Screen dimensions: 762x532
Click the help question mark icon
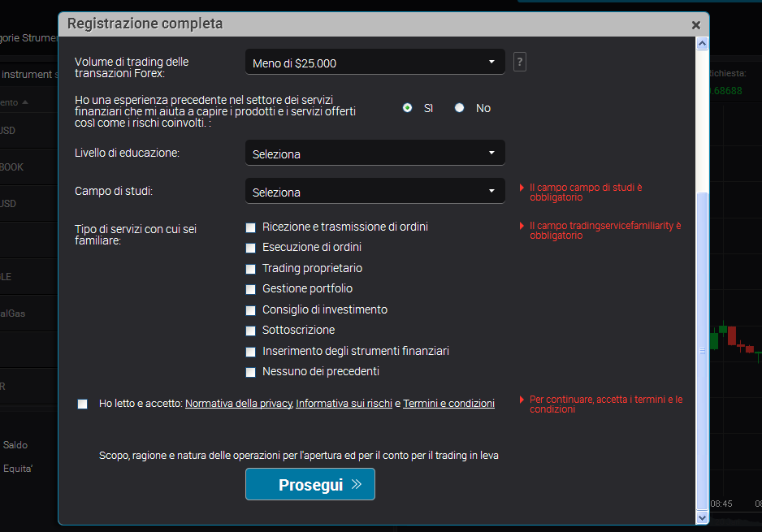519,63
